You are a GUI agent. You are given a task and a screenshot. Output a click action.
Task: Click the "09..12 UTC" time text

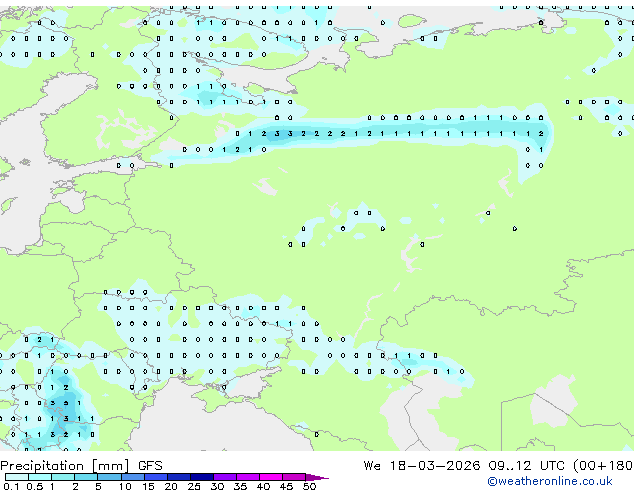click(526, 466)
